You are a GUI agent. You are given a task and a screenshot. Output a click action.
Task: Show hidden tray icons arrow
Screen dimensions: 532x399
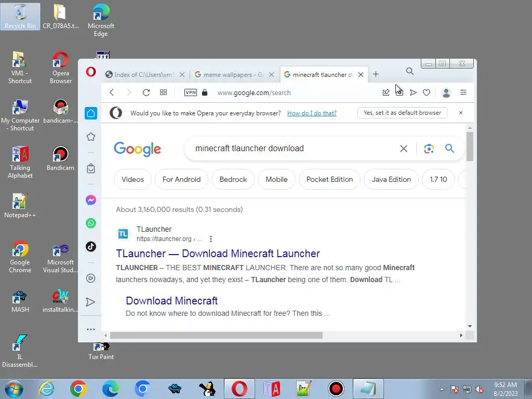tap(442, 389)
